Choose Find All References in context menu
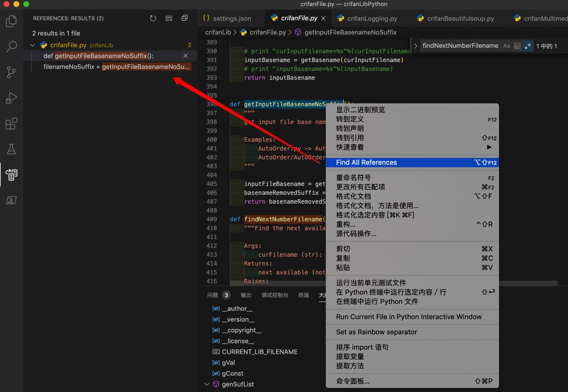This screenshot has width=568, height=392. pyautogui.click(x=412, y=162)
